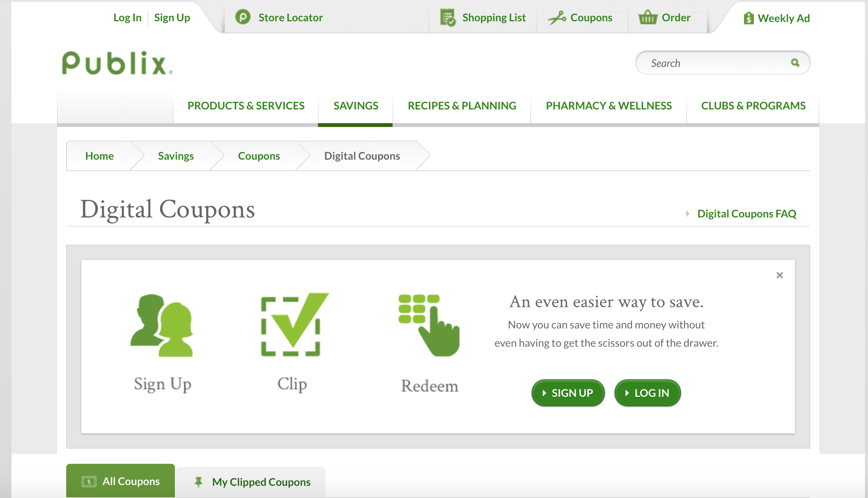Open the Pharmacy & Wellness menu

pos(609,106)
